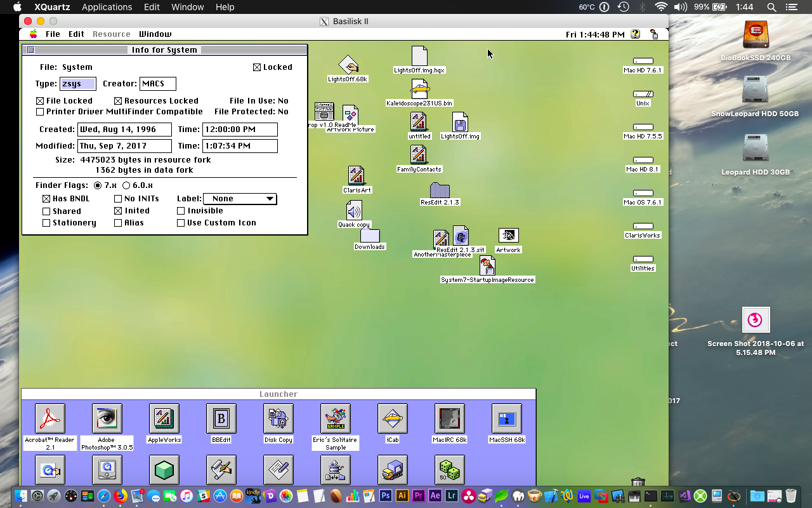This screenshot has width=812, height=508.
Task: Enable Use Custom Icon flag
Action: (181, 223)
